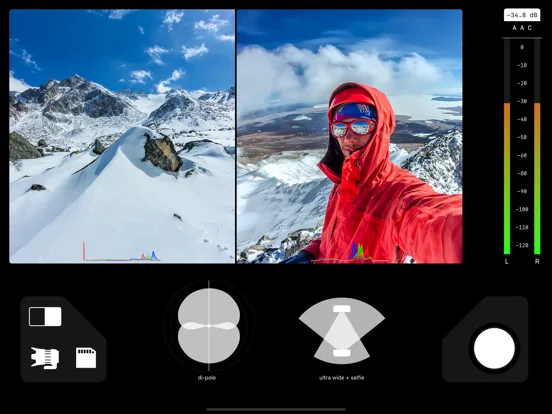Open the lens settings icon
552x414 pixels.
(x=45, y=358)
